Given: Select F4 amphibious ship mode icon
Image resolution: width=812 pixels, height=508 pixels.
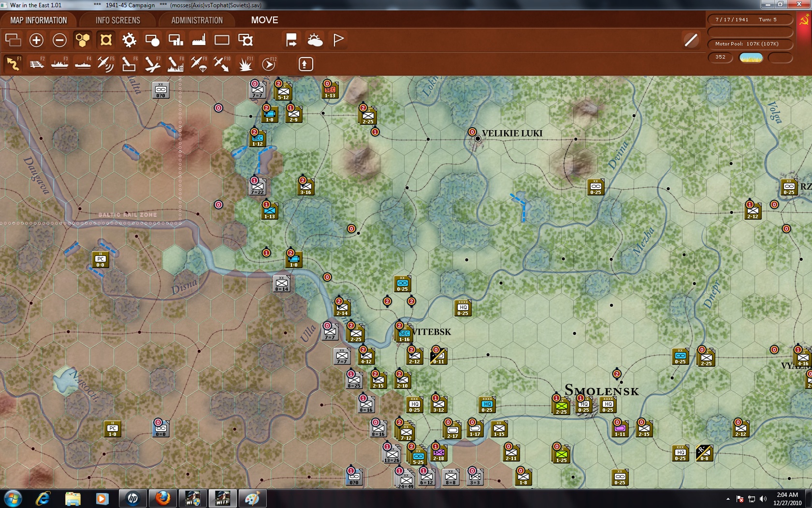Looking at the screenshot, I should pos(83,64).
